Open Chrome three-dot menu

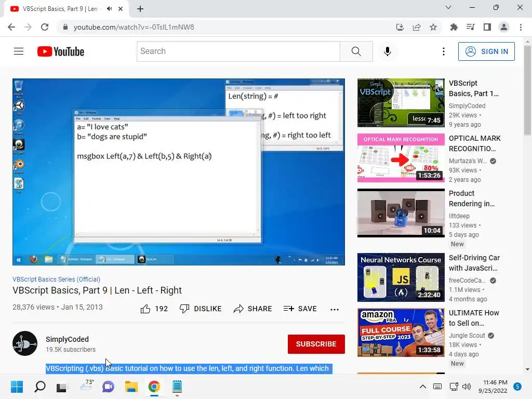[x=521, y=27]
